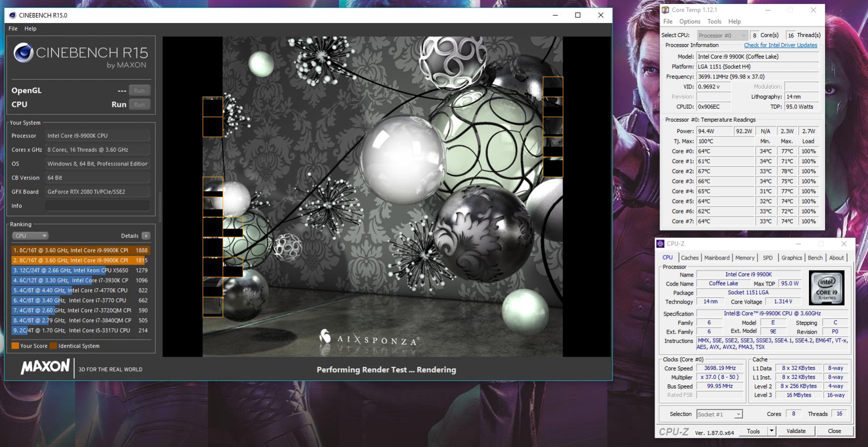Image resolution: width=868 pixels, height=447 pixels.
Task: Click the Cinebench R15 sphere logo icon
Action: 23,53
